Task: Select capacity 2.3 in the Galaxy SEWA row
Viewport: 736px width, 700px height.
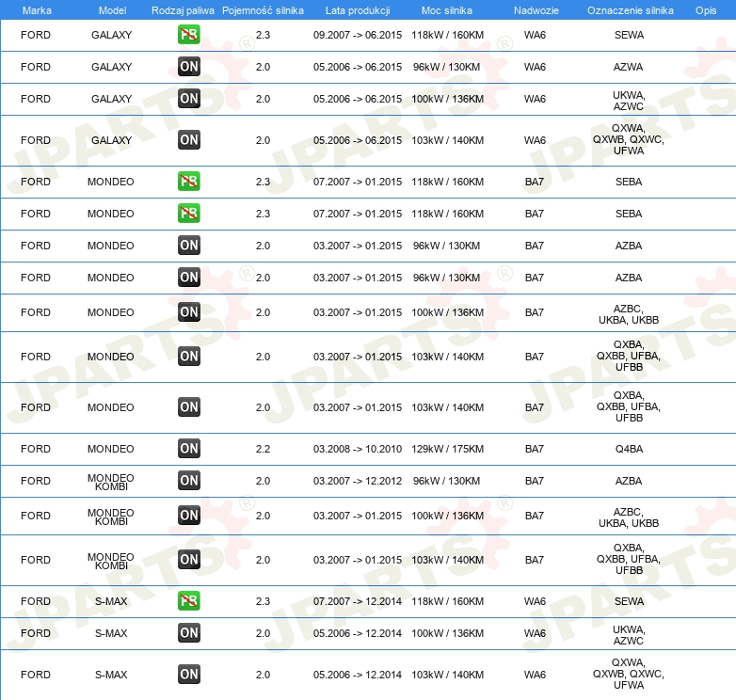Action: (x=263, y=35)
